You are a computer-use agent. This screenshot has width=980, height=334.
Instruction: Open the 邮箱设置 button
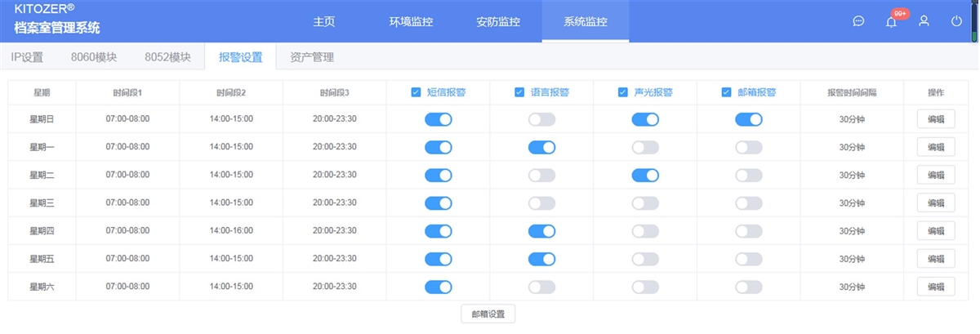pyautogui.click(x=488, y=314)
